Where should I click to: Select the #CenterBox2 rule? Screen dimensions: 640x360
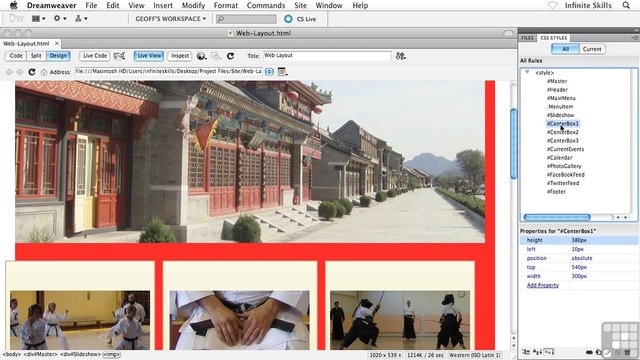[x=562, y=132]
